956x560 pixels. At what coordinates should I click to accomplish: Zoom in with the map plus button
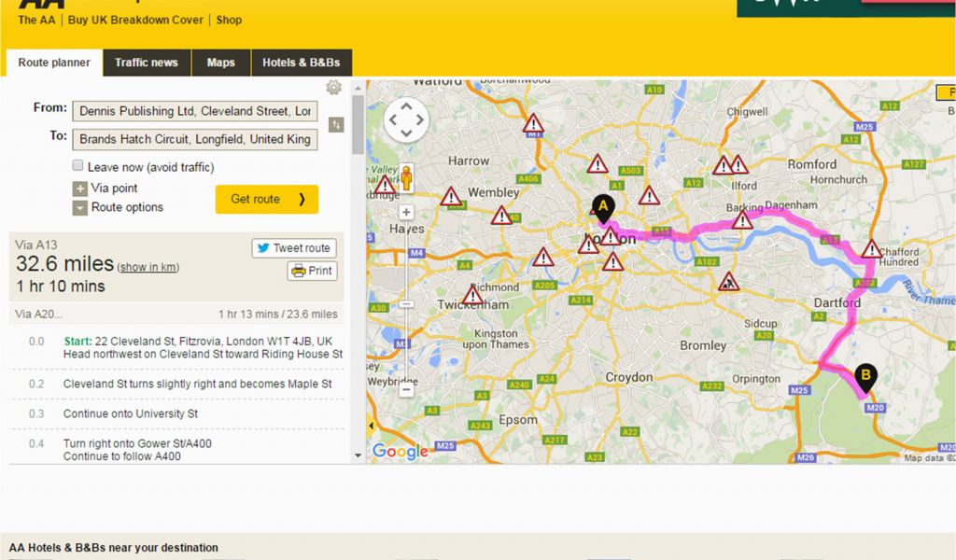click(407, 212)
